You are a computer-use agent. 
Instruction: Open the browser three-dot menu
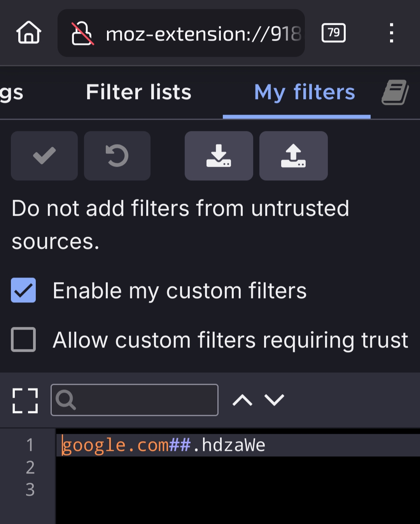[x=391, y=33]
